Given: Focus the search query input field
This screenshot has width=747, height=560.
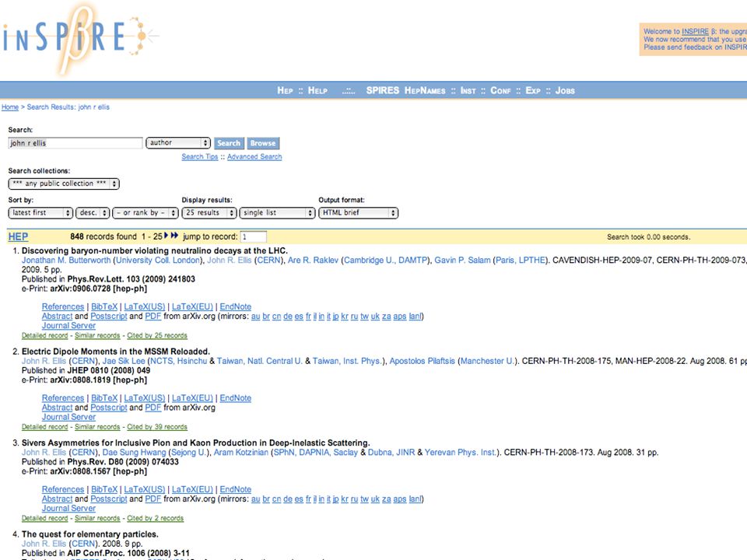Looking at the screenshot, I should click(75, 143).
